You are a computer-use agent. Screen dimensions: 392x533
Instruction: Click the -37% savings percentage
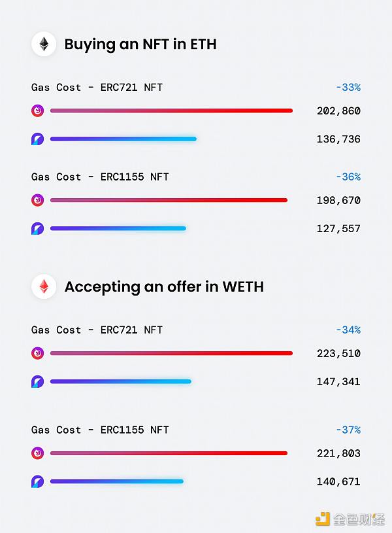tap(348, 430)
